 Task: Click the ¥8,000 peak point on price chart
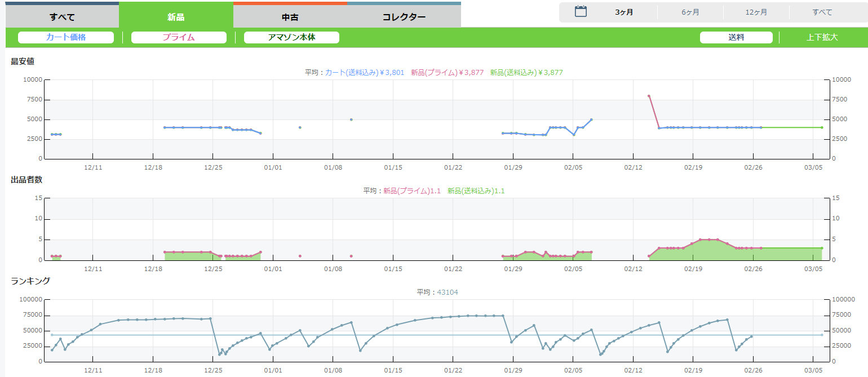click(x=649, y=96)
